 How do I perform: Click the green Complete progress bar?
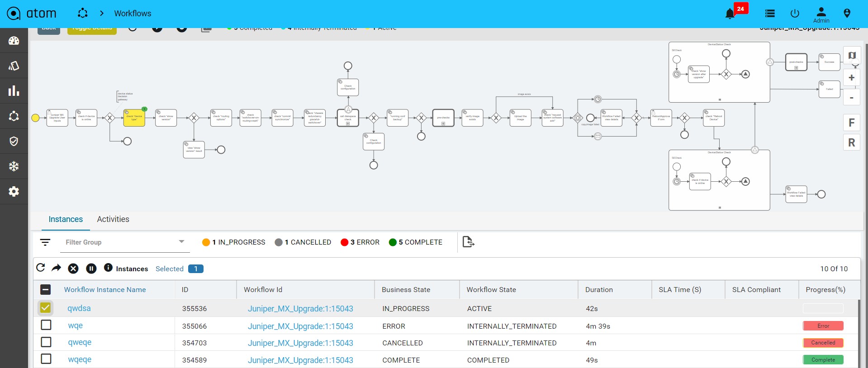[823, 360]
